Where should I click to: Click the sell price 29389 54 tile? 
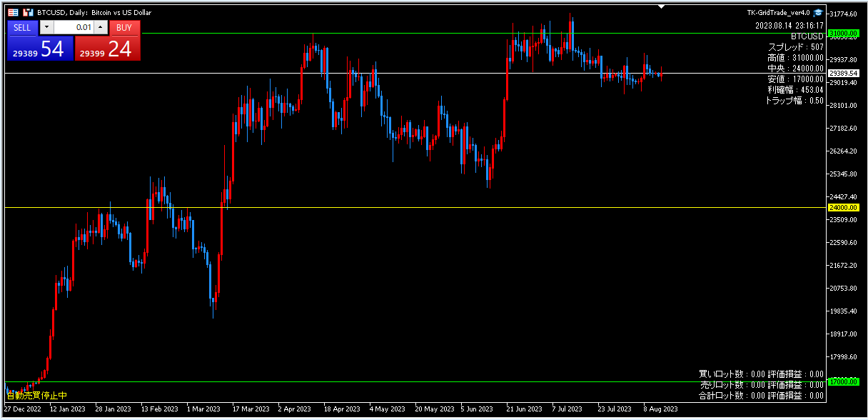pos(40,49)
